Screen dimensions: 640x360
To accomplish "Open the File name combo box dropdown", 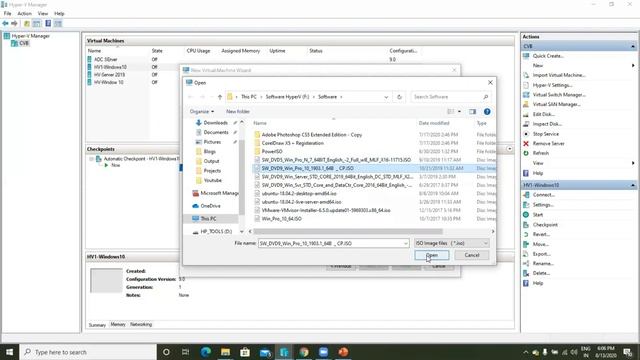I will point(405,243).
